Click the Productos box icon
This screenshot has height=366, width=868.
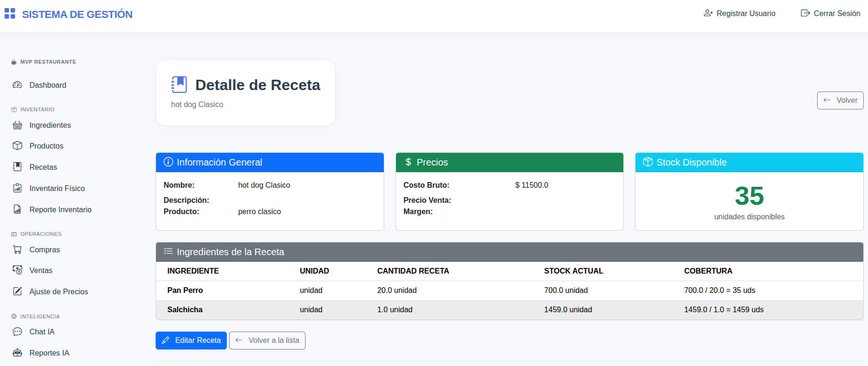[x=17, y=146]
